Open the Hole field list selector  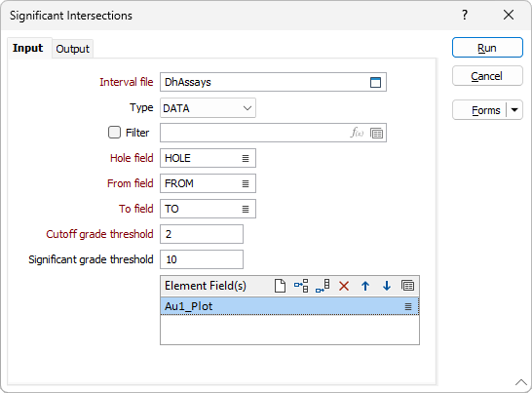(246, 158)
